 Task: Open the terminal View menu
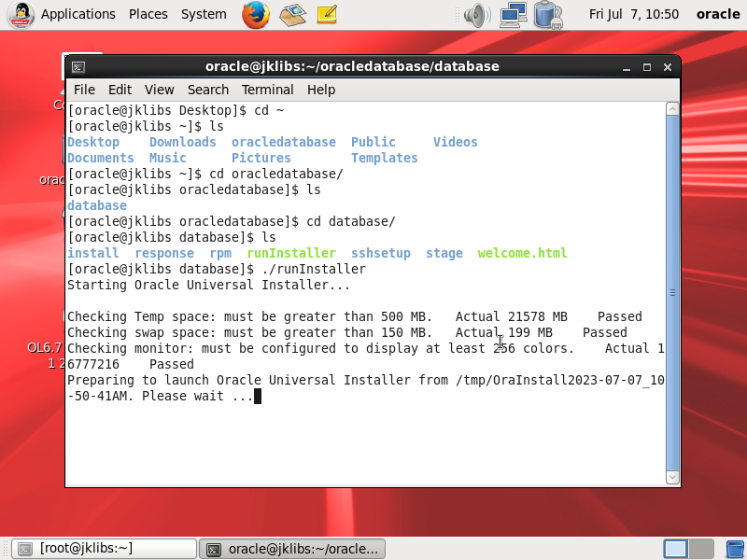[x=159, y=90]
